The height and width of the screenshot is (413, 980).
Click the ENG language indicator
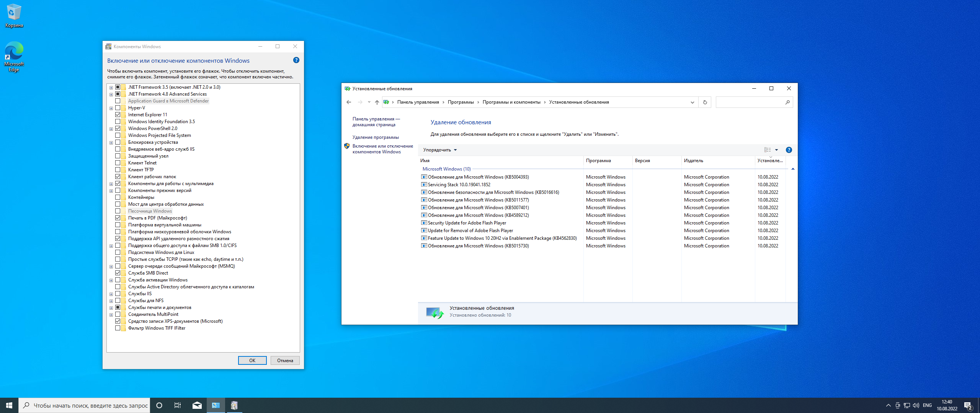point(927,405)
